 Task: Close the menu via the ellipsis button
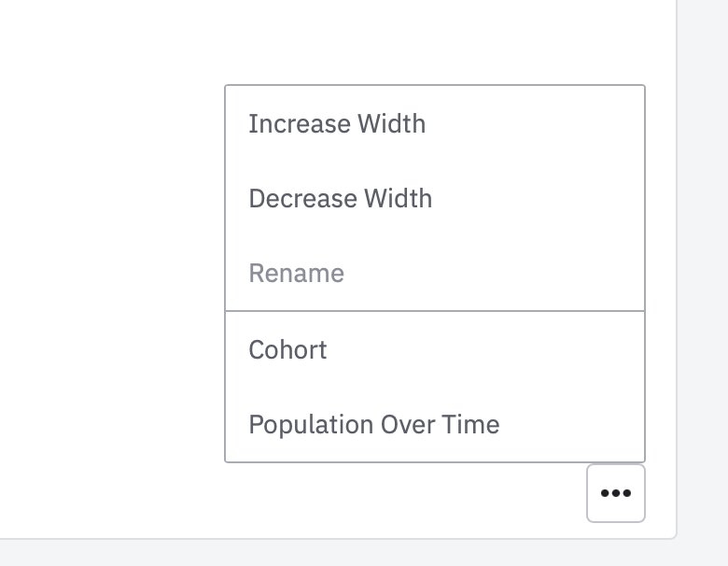616,493
